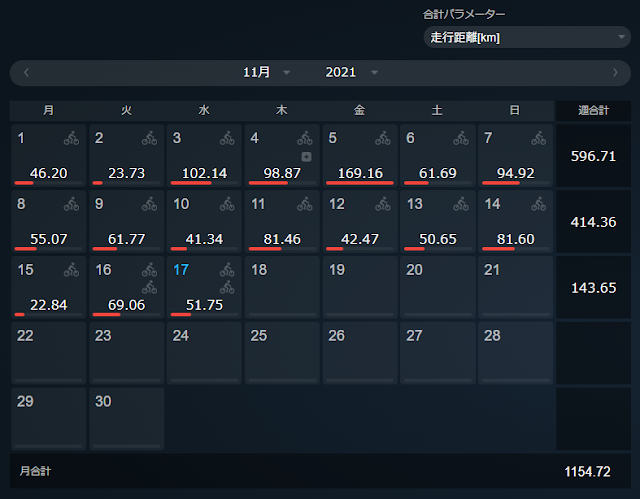Select the 41.34 distance on day 10

(204, 239)
